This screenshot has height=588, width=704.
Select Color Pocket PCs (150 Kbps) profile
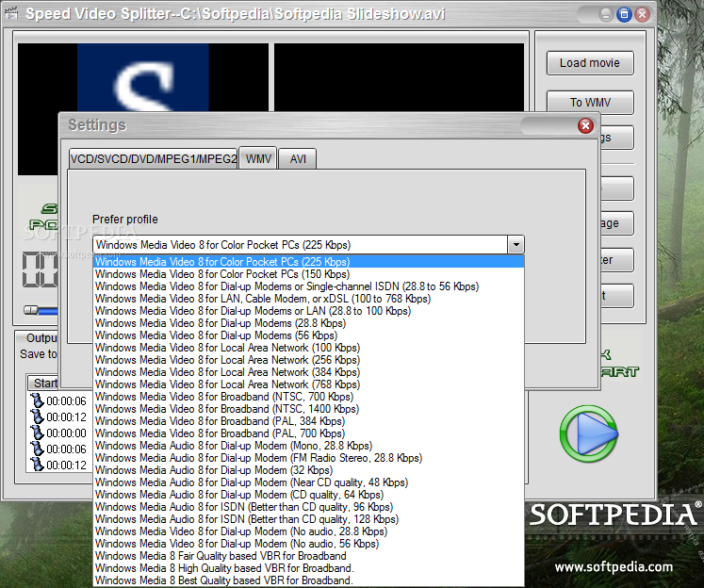(x=308, y=274)
